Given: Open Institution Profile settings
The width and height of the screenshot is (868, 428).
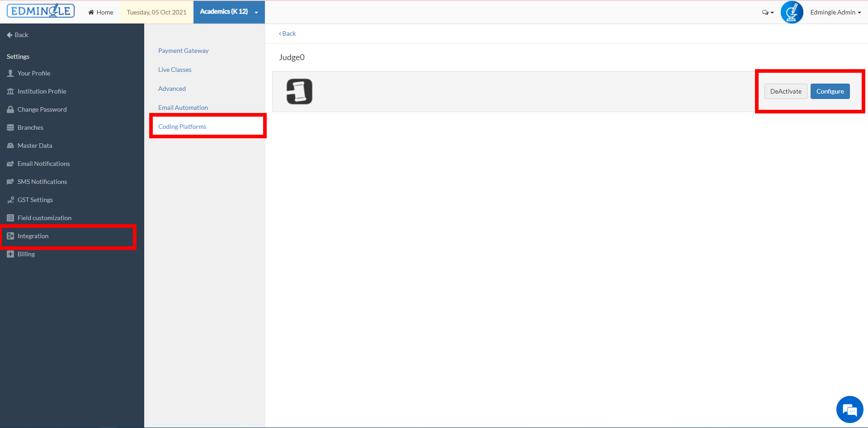Looking at the screenshot, I should (x=42, y=91).
